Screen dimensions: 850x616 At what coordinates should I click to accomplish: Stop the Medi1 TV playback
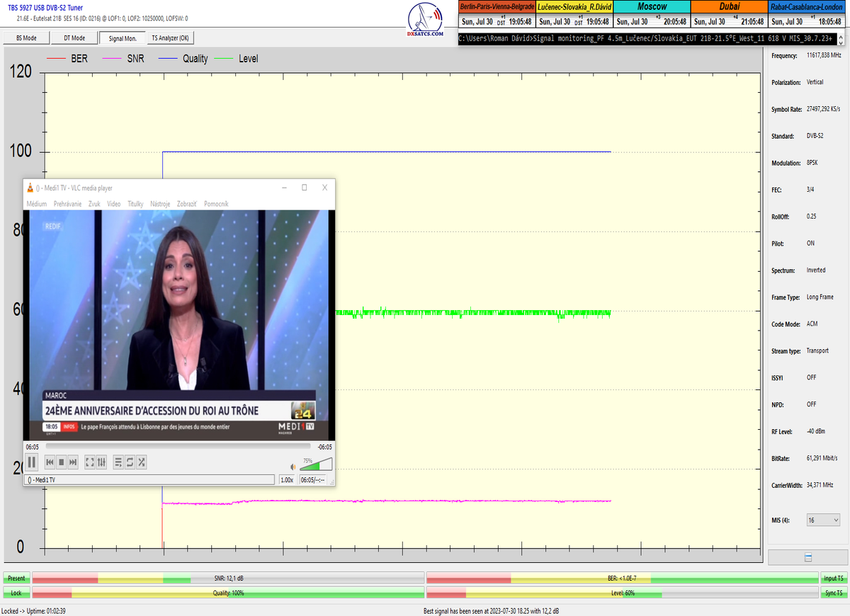pyautogui.click(x=62, y=462)
